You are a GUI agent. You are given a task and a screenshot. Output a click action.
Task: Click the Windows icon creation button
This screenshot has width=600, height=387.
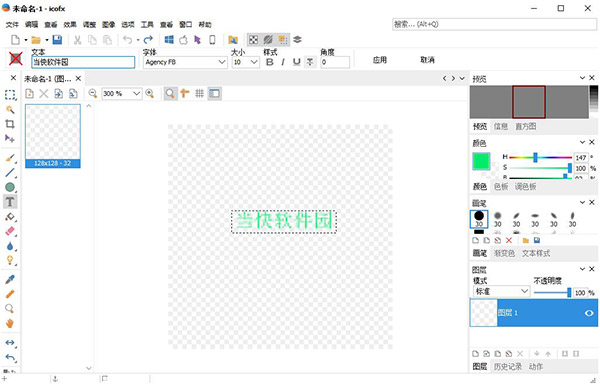click(x=169, y=39)
